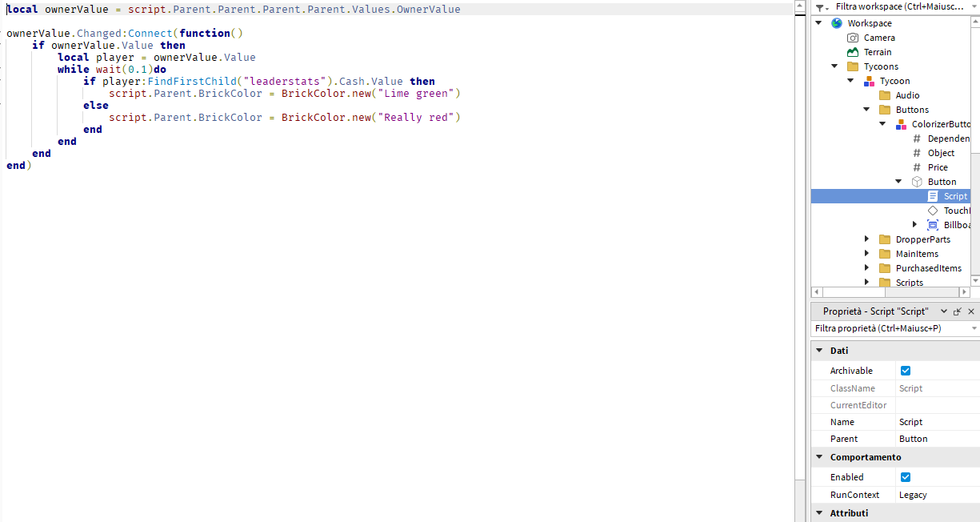Click the PurchasedItems folder icon
Screen dimensions: 980x522
coord(885,268)
